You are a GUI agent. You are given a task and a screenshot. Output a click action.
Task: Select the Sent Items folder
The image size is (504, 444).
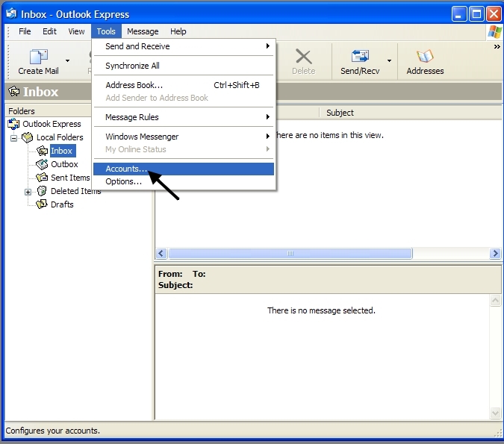(x=69, y=178)
